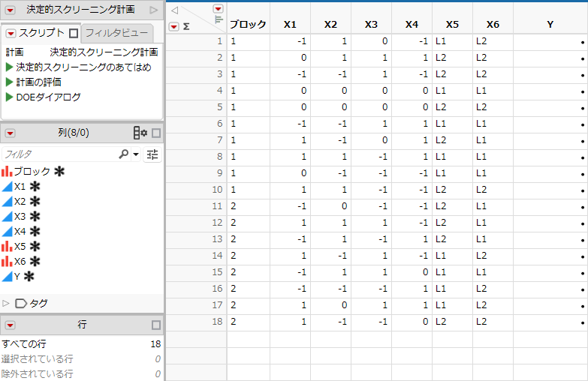Screen dimensions: 588x381
Task: Click the continuous icon beside Y
Action: coord(7,276)
